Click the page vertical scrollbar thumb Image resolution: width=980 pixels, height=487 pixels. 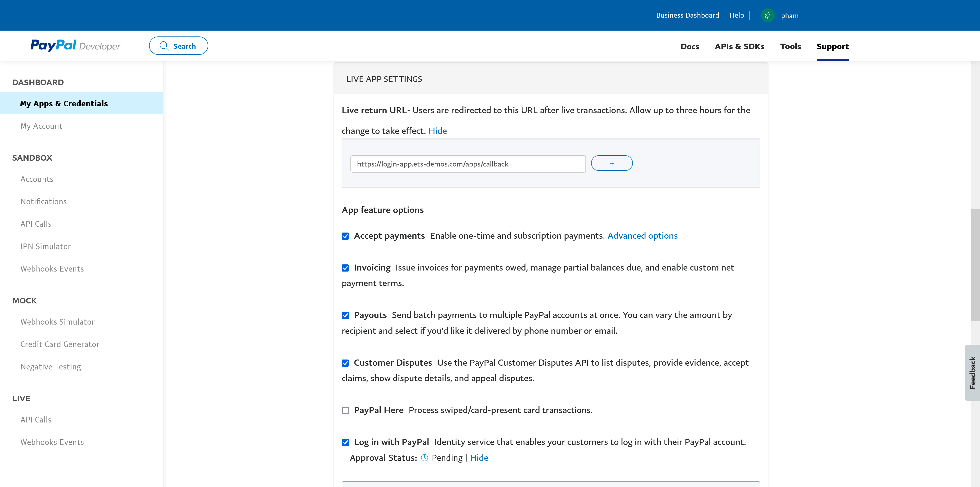click(x=975, y=265)
